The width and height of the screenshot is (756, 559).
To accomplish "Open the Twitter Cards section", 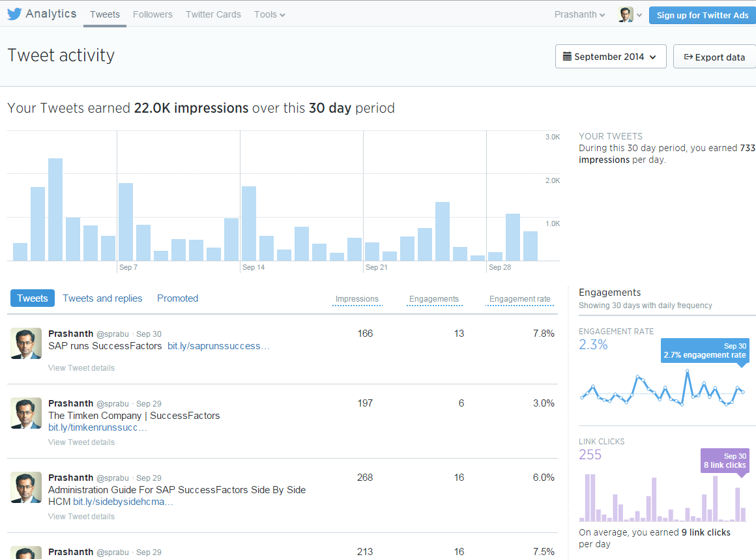I will click(x=213, y=14).
